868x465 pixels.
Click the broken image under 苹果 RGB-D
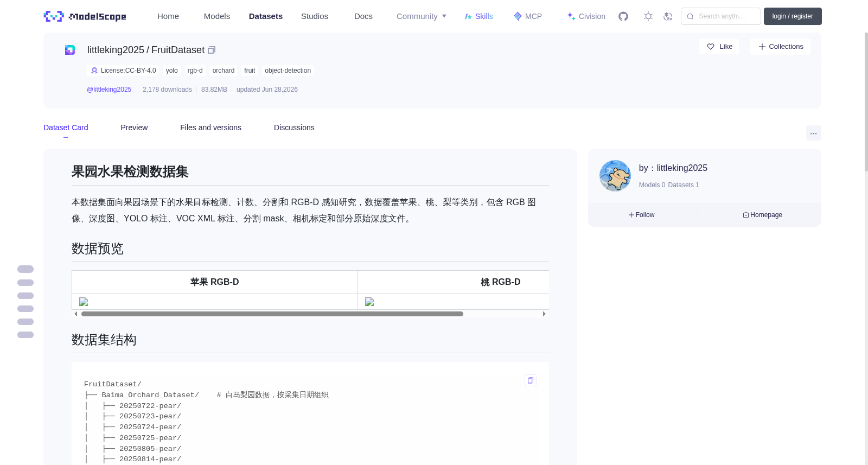pyautogui.click(x=84, y=302)
